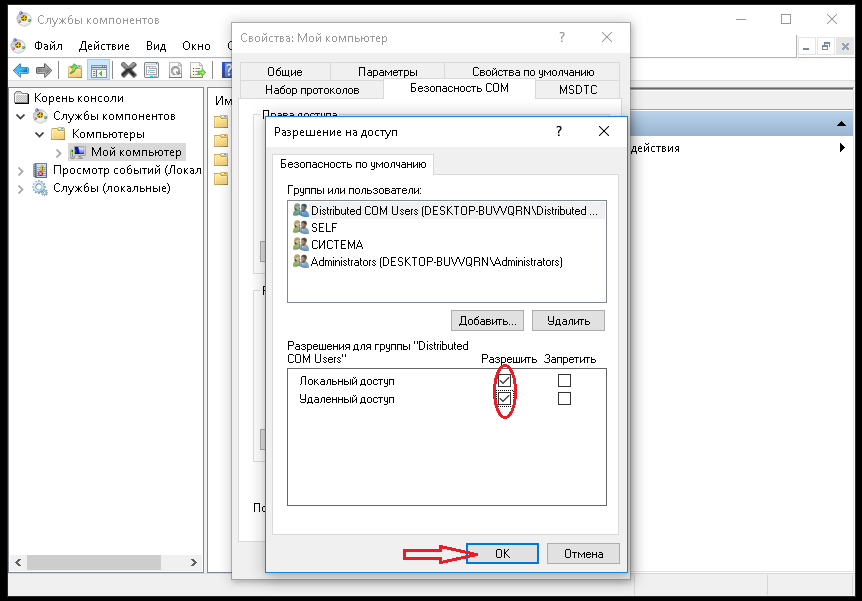The image size is (862, 601).
Task: Click the Добавить... button
Action: coord(487,321)
